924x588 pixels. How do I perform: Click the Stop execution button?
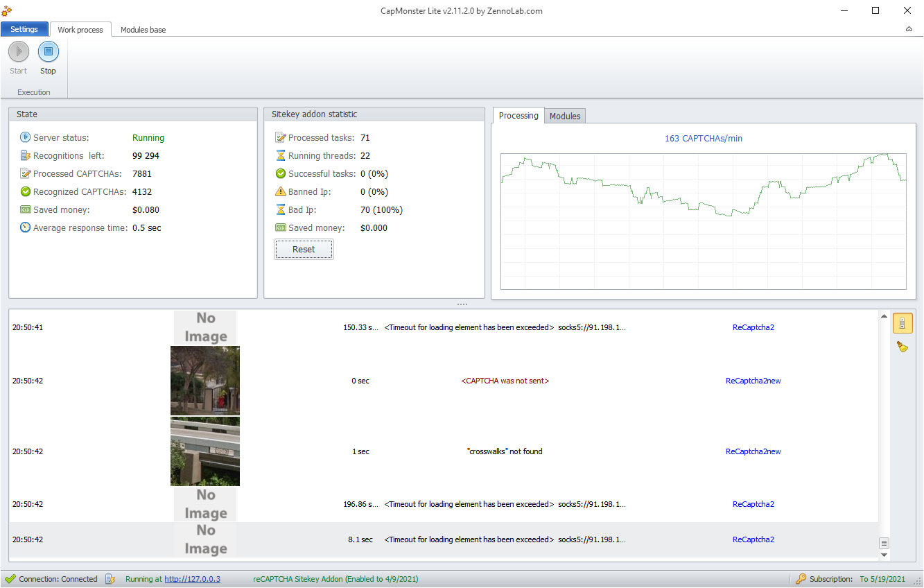[x=48, y=52]
